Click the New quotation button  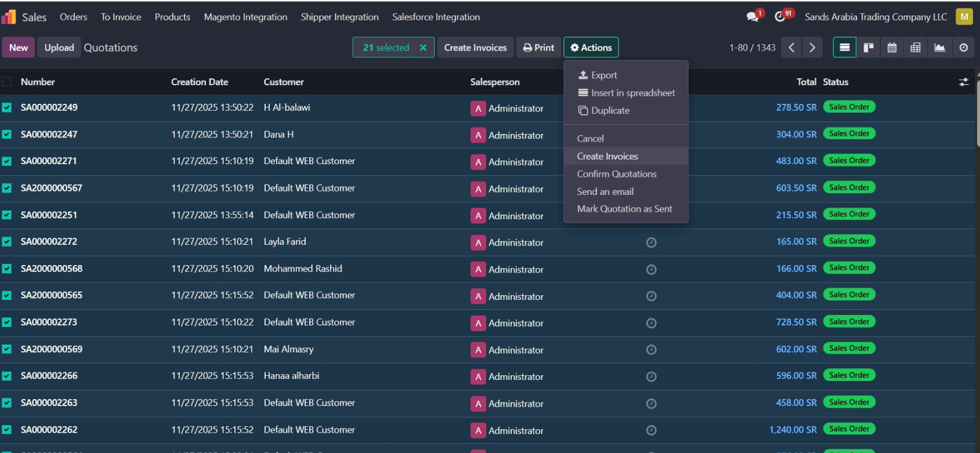[19, 48]
